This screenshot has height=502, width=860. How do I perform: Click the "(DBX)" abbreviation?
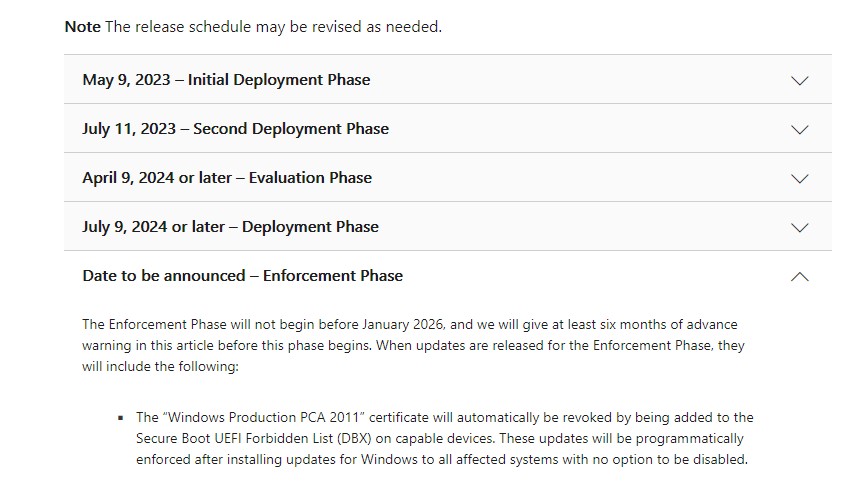click(378, 438)
